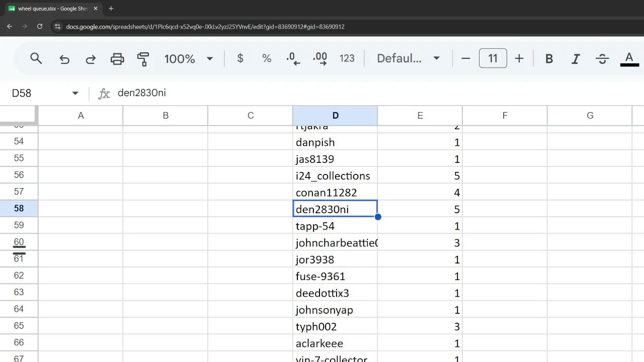Format as percent
The height and width of the screenshot is (362, 644).
click(267, 58)
